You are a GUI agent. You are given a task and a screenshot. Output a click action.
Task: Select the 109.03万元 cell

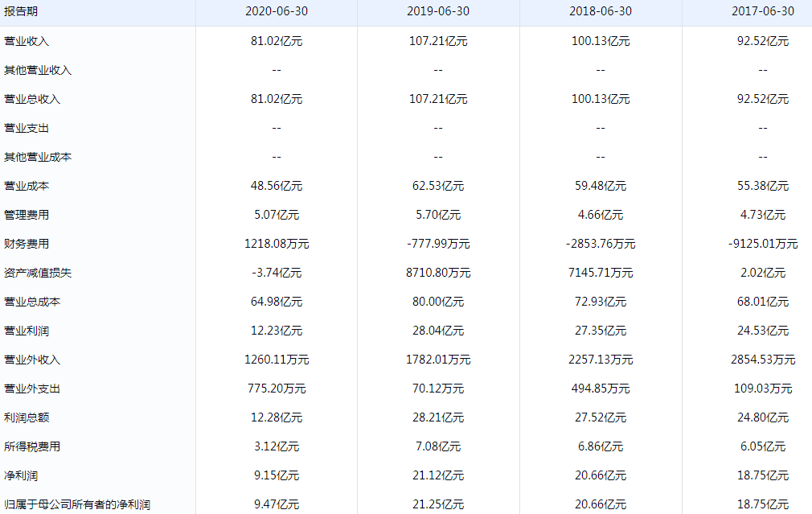coord(763,389)
